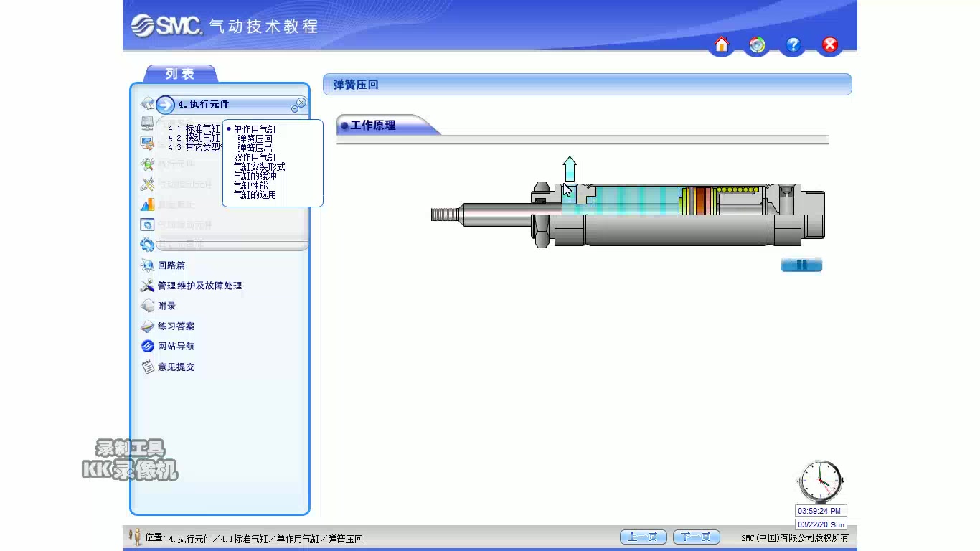
Task: Open 意见提交 feedback page
Action: pos(176,367)
